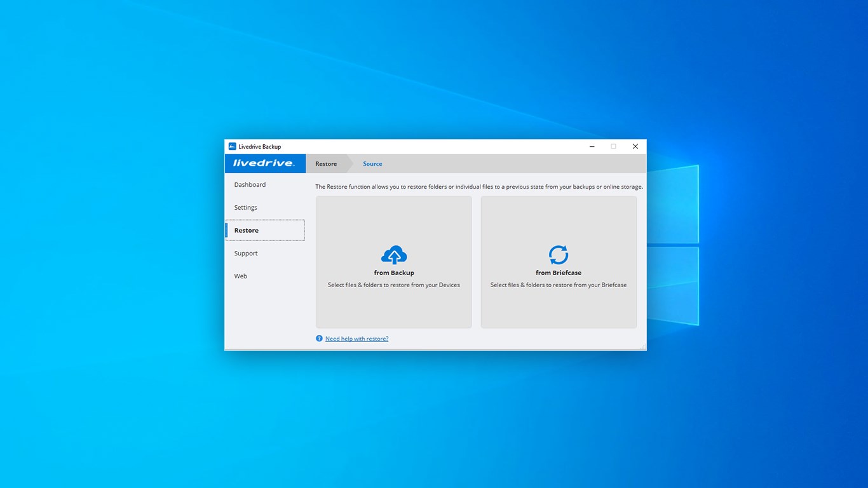Click the blue question mark help icon
Viewport: 868px width, 488px height.
(319, 339)
